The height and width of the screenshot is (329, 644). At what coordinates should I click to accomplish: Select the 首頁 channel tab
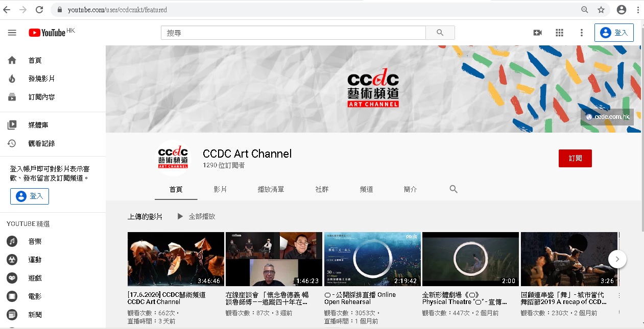[x=176, y=189]
